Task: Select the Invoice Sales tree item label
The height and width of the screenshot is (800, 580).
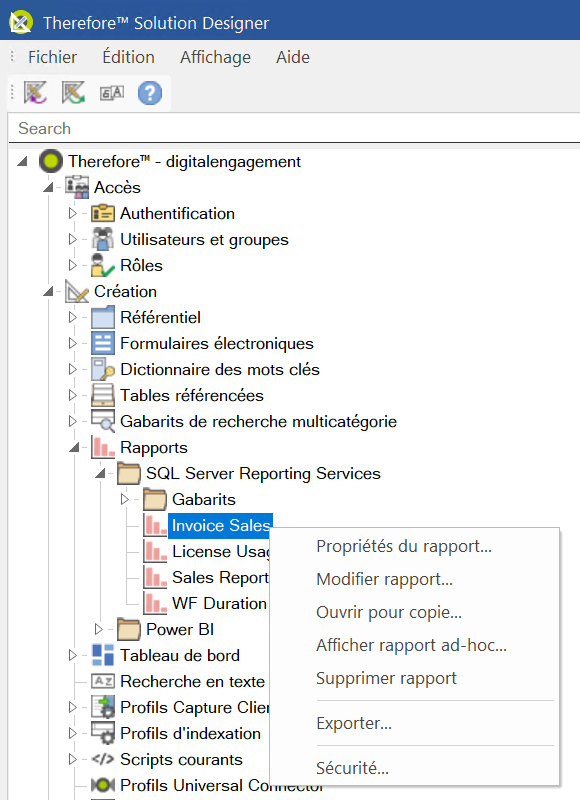Action: 220,526
